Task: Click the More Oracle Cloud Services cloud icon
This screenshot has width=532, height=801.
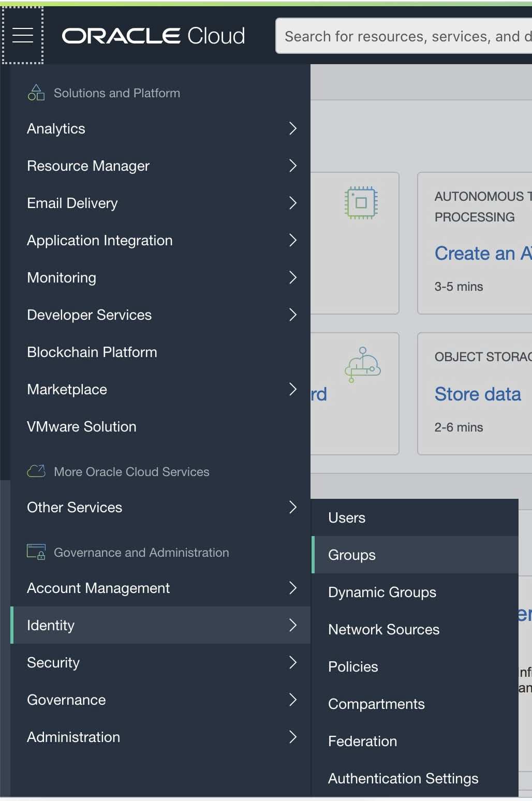Action: [36, 471]
